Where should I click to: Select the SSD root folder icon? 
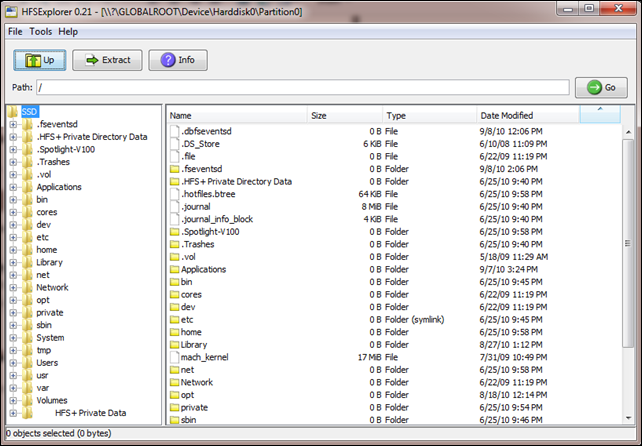(x=13, y=111)
